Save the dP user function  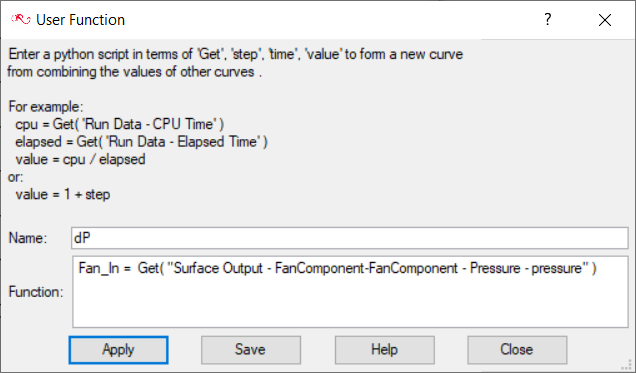[x=251, y=350]
